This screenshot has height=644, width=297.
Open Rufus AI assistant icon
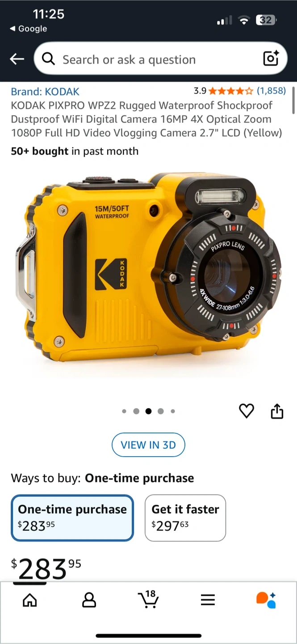[266, 600]
